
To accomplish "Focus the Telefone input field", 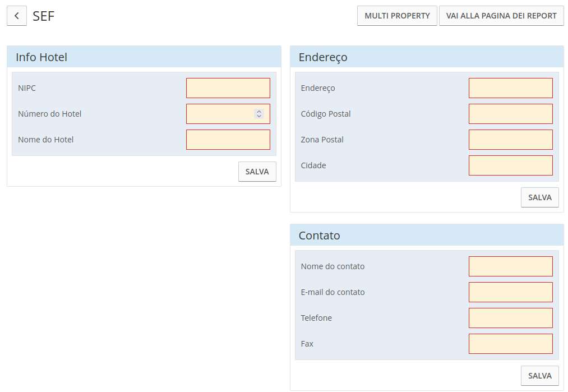I will [x=511, y=318].
